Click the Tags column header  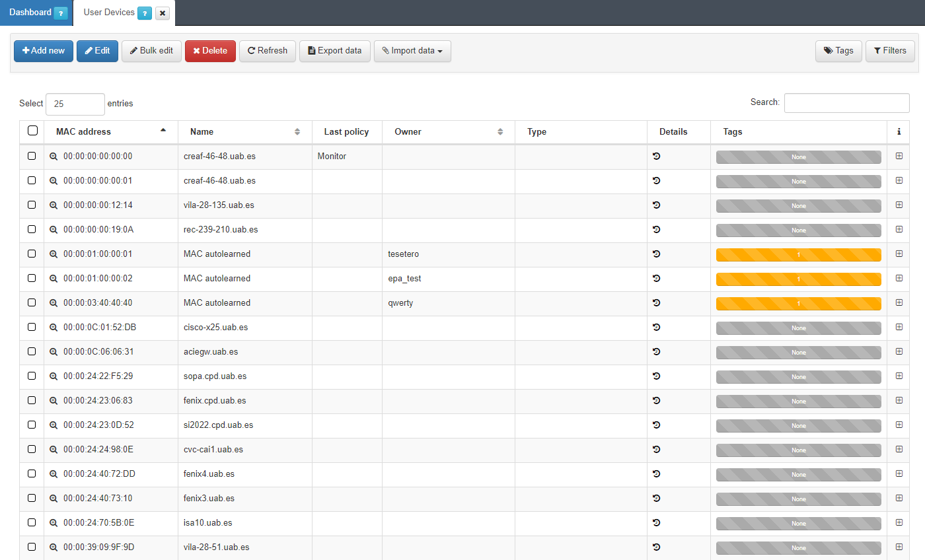click(x=799, y=132)
